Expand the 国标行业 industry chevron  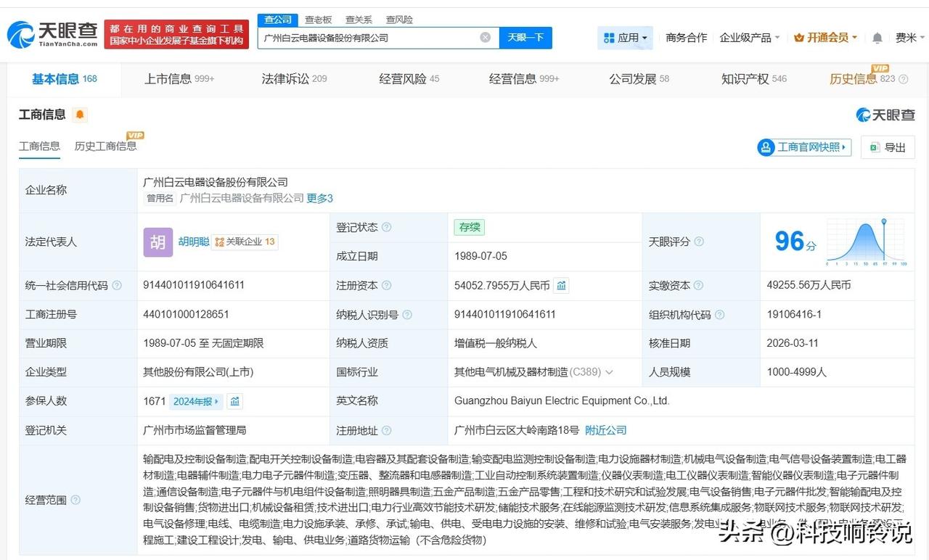pyautogui.click(x=609, y=372)
